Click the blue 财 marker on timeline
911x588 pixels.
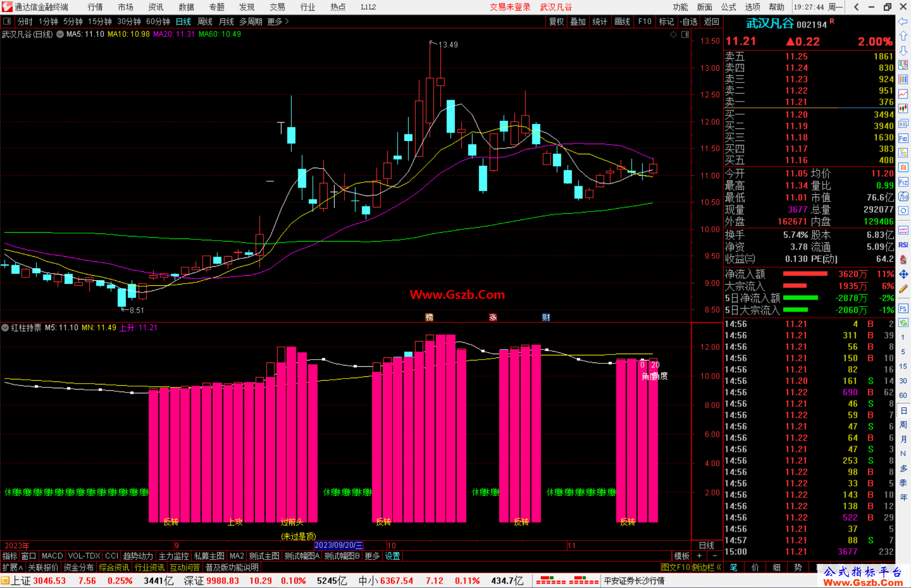tap(546, 317)
